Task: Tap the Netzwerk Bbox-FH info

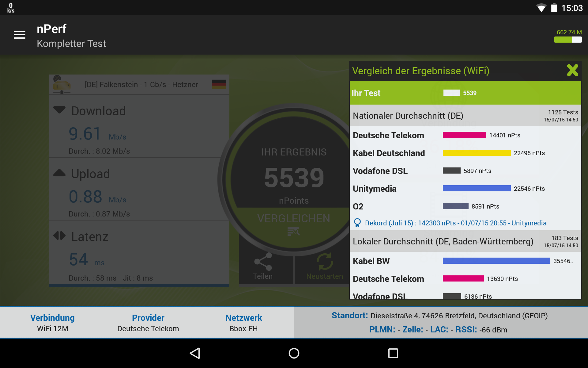Action: pyautogui.click(x=244, y=323)
